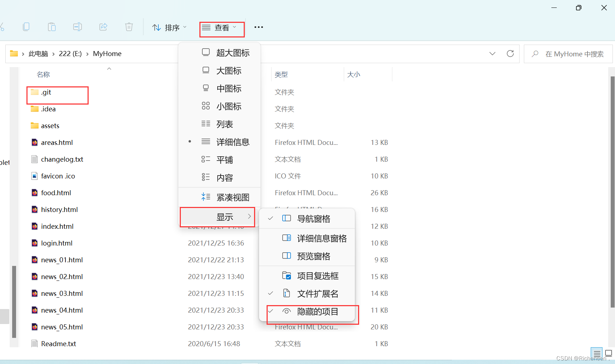Switch to details view icon in status bar
This screenshot has width=615, height=364.
pos(597,353)
